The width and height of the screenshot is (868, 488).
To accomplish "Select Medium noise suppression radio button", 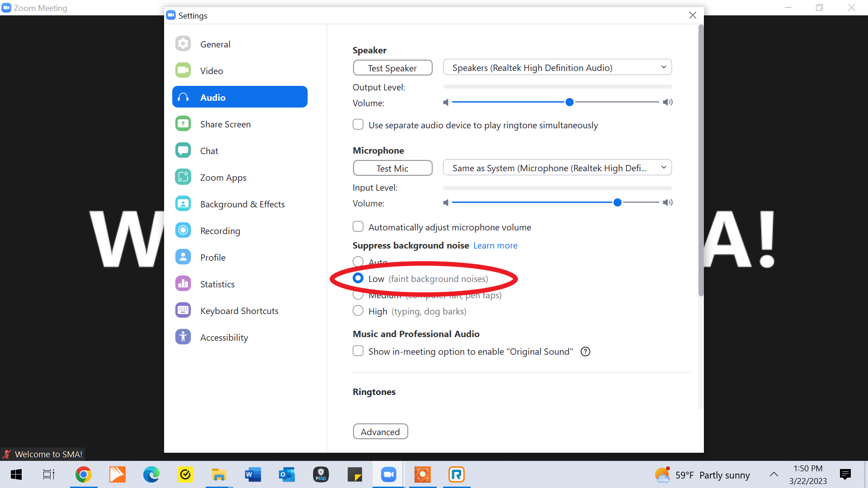I will (358, 295).
